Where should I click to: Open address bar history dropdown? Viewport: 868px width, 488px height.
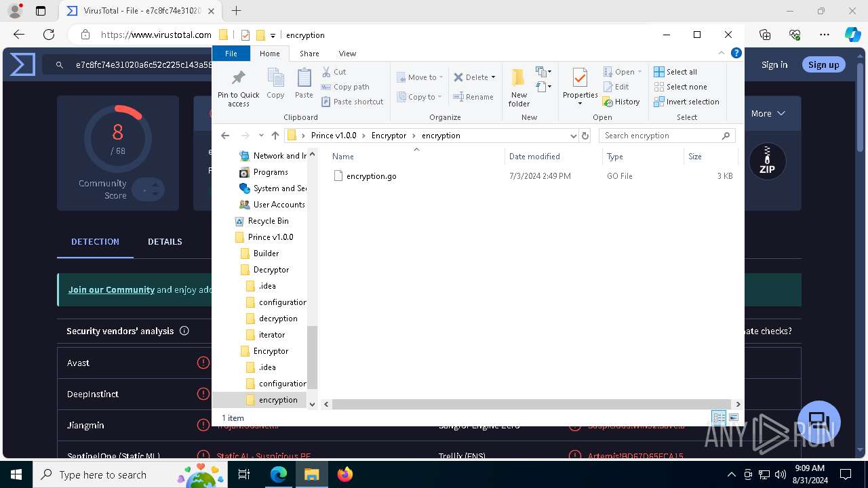click(574, 136)
